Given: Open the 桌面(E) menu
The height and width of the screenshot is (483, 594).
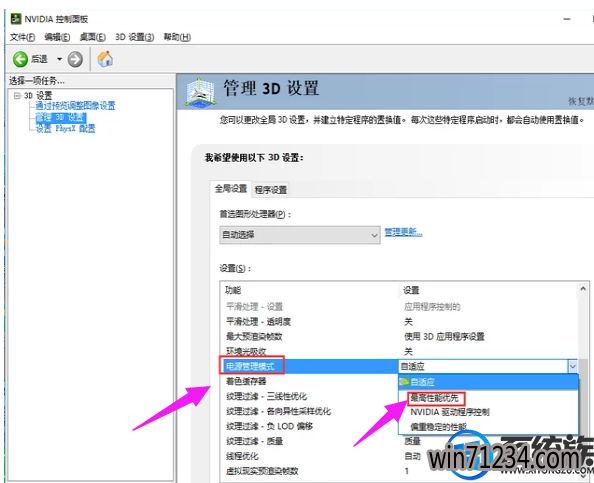Looking at the screenshot, I should 92,37.
